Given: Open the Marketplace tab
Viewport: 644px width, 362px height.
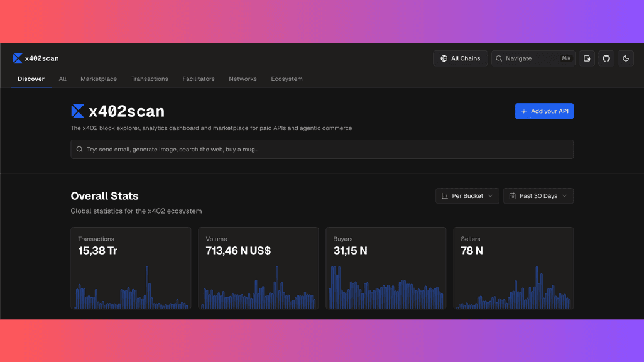Looking at the screenshot, I should pyautogui.click(x=99, y=79).
